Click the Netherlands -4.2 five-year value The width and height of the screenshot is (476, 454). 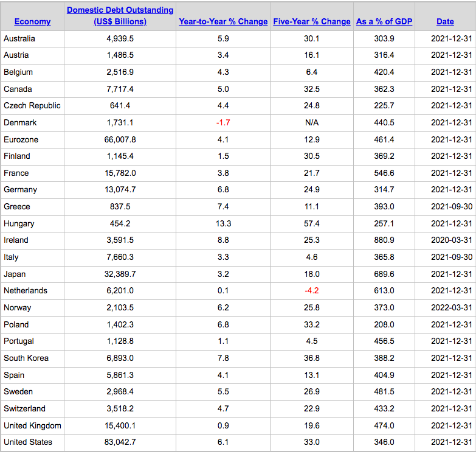point(312,291)
